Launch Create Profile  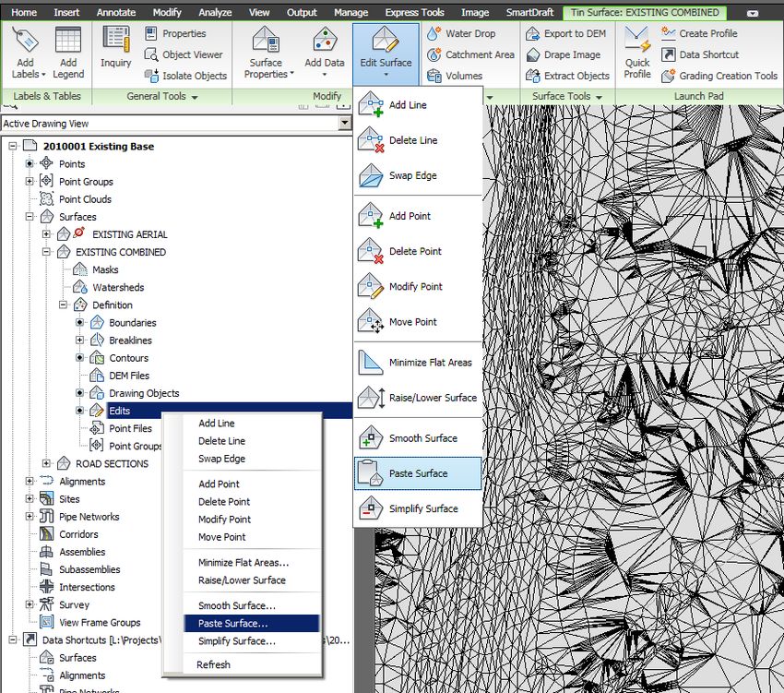[699, 33]
